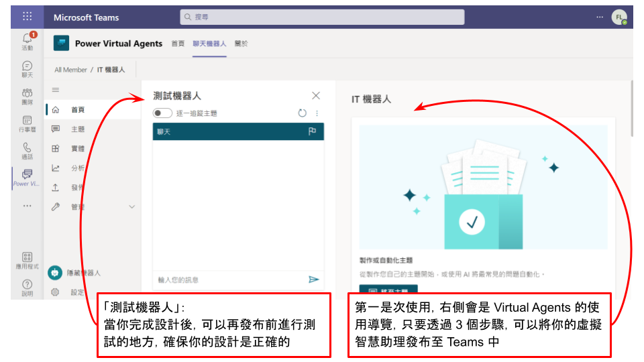Click the Power Virtual Agents logo

click(61, 43)
